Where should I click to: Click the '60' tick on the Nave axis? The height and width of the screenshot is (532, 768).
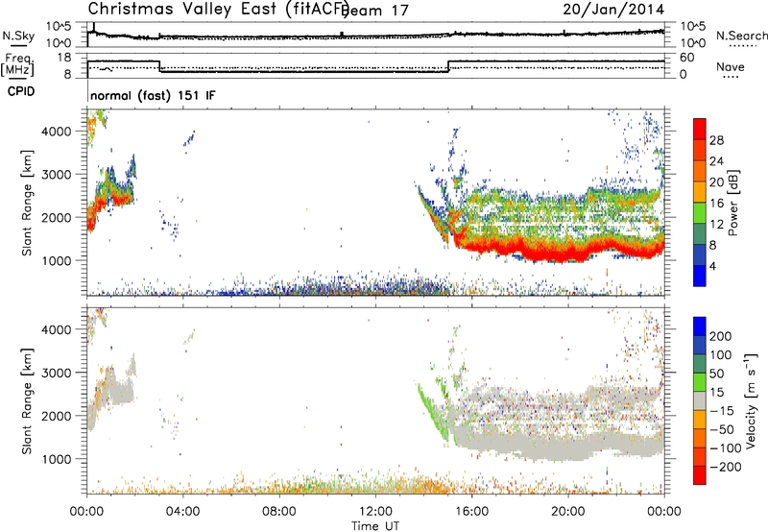[687, 58]
